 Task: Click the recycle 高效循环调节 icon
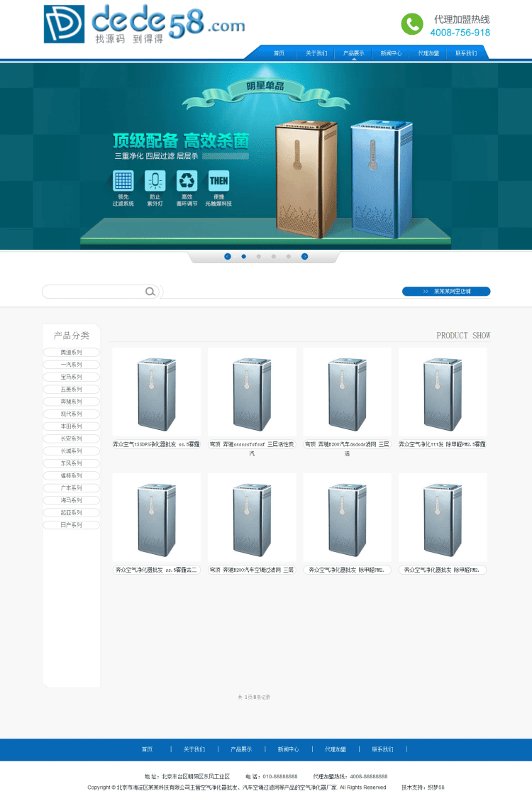(x=187, y=180)
